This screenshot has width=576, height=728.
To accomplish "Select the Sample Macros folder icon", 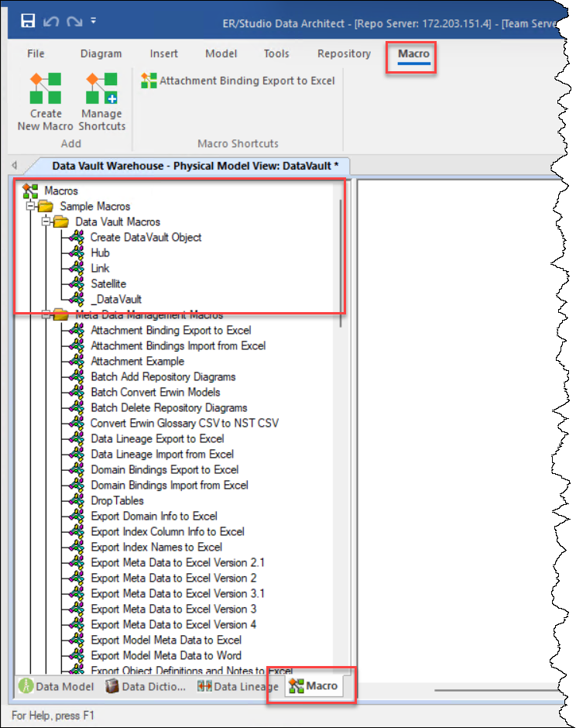I will click(46, 206).
